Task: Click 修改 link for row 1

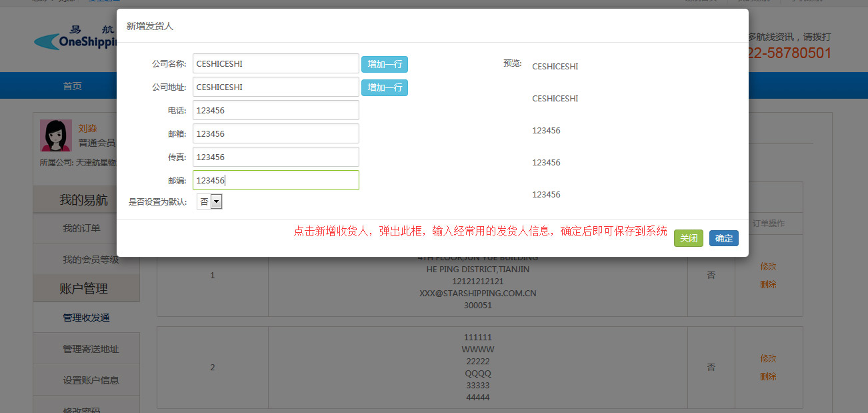Action: [768, 266]
